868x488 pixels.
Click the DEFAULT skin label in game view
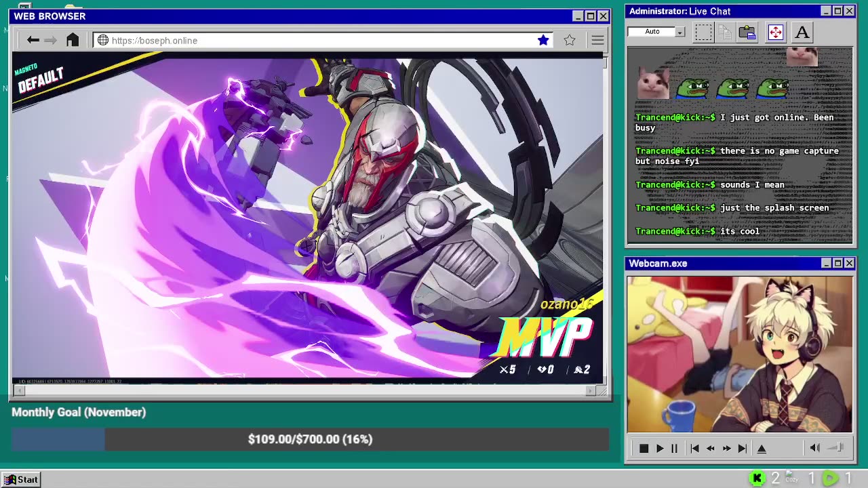[x=41, y=81]
